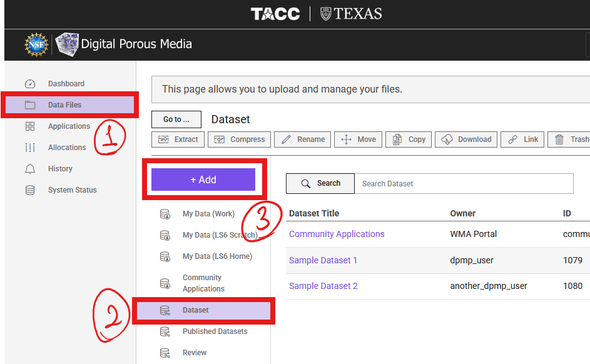The width and height of the screenshot is (590, 364).
Task: Click Community Applications storage icon in list
Action: pos(165,283)
